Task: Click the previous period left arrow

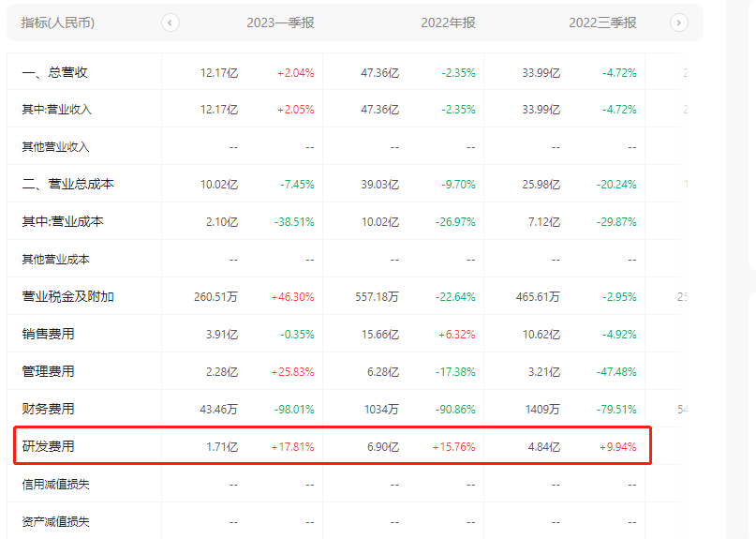Action: point(170,22)
